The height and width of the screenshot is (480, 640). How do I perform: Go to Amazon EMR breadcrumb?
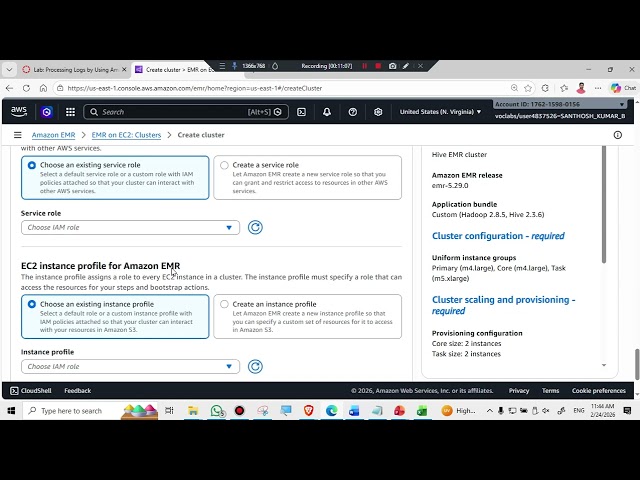coord(53,135)
